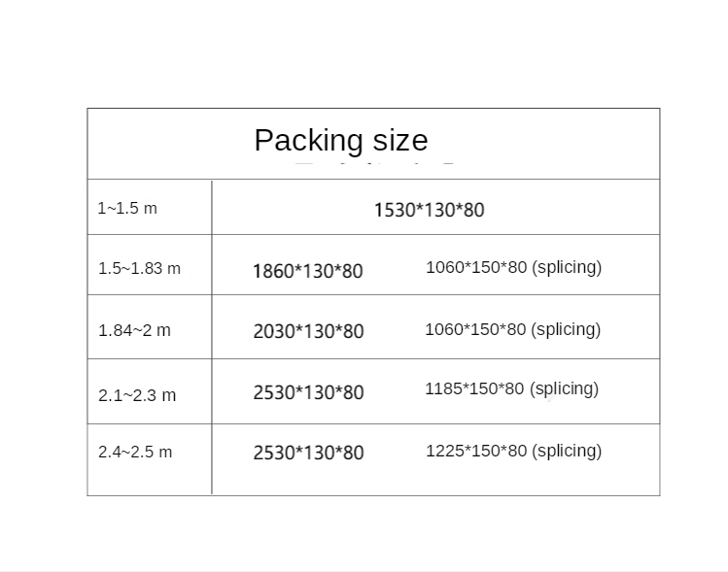Select the "1.5~1.83 m" row label

139,269
